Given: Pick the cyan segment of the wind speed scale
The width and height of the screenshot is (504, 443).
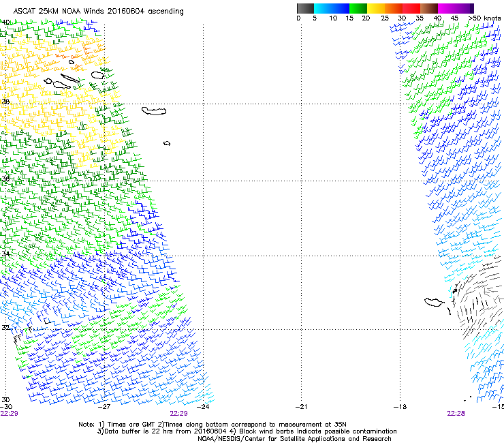Looking at the screenshot, I should tap(323, 8).
